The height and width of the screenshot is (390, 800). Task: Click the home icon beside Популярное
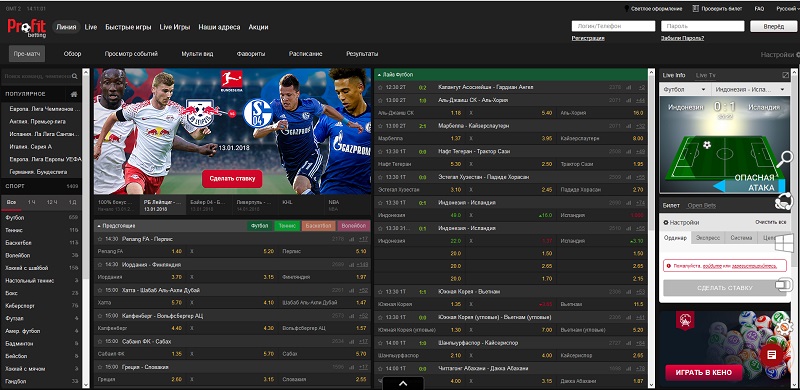74,94
